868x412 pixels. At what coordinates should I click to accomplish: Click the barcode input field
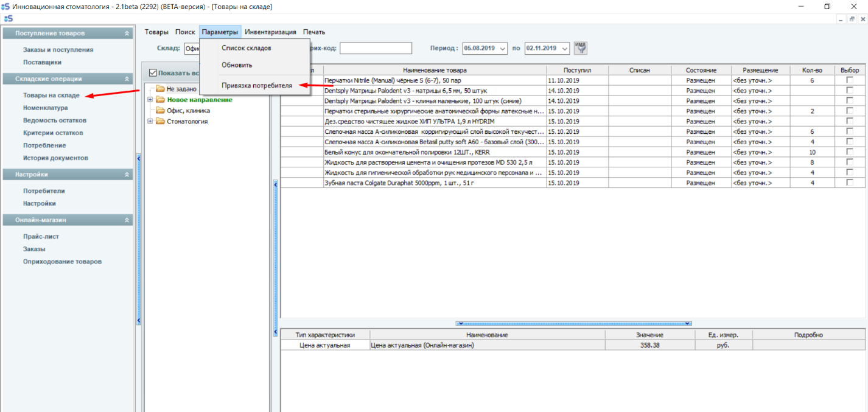(376, 49)
